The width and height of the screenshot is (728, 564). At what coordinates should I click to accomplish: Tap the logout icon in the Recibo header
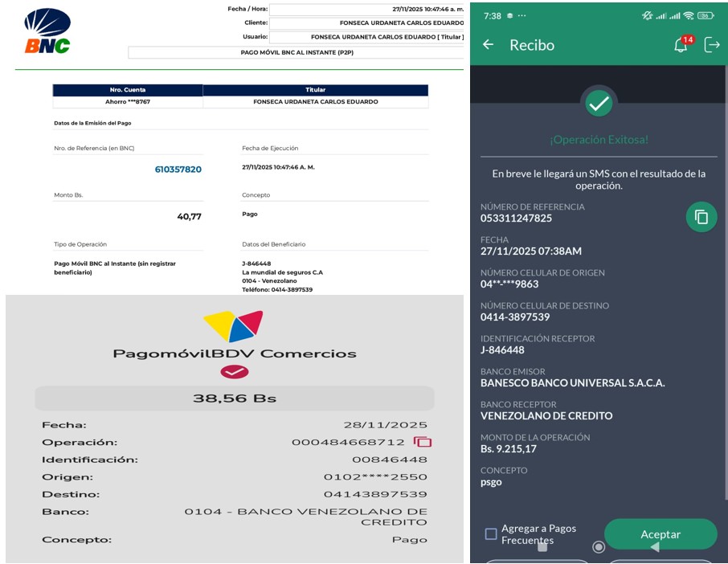pyautogui.click(x=712, y=45)
